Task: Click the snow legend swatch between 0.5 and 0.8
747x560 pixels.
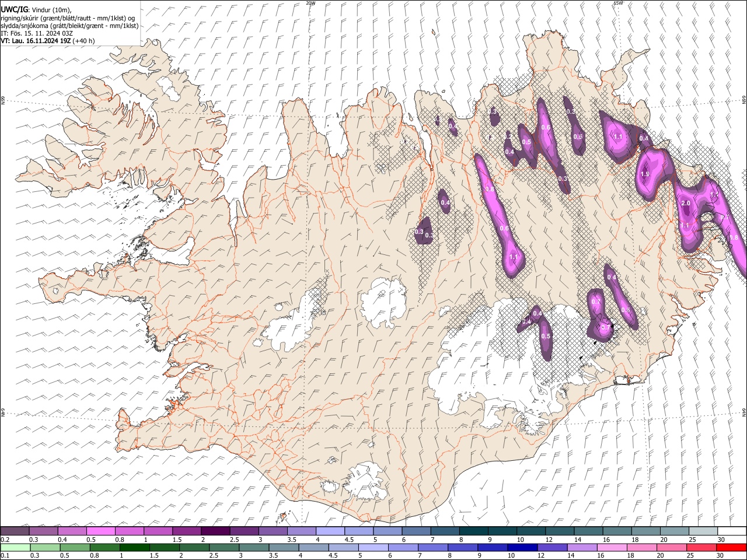Action: (x=100, y=531)
